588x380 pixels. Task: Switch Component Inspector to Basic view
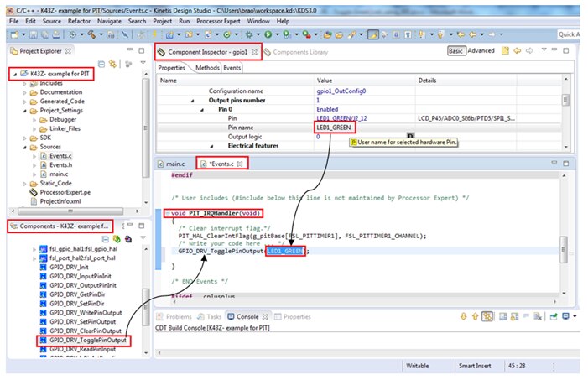(455, 51)
